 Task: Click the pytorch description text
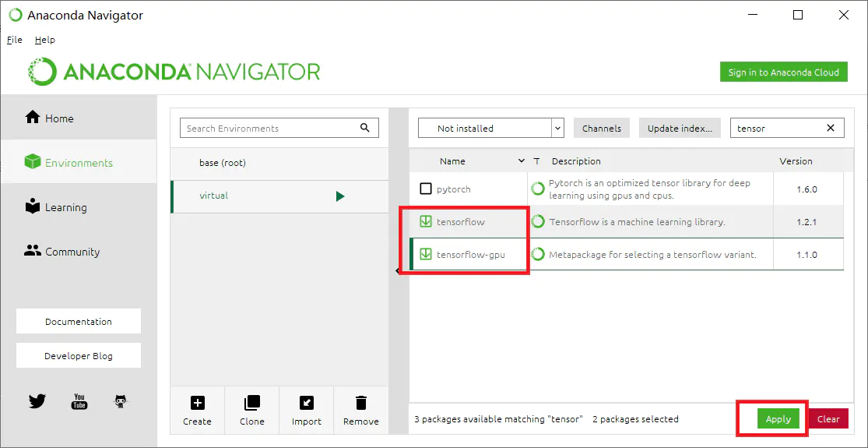pos(649,189)
